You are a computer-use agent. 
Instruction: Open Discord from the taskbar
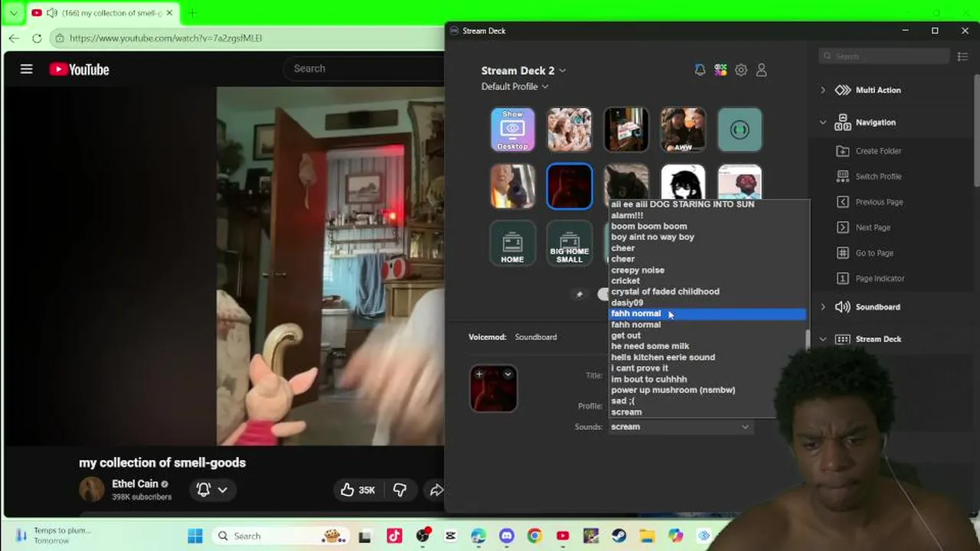point(506,536)
